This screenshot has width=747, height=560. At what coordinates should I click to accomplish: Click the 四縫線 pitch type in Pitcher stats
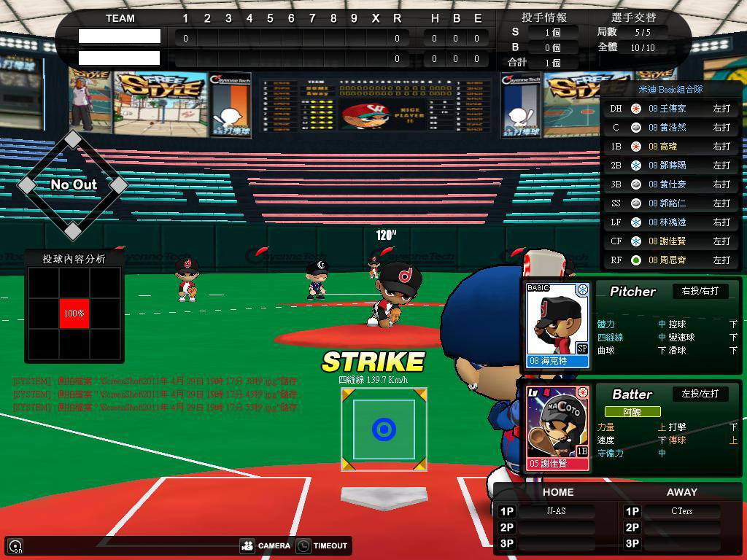610,337
